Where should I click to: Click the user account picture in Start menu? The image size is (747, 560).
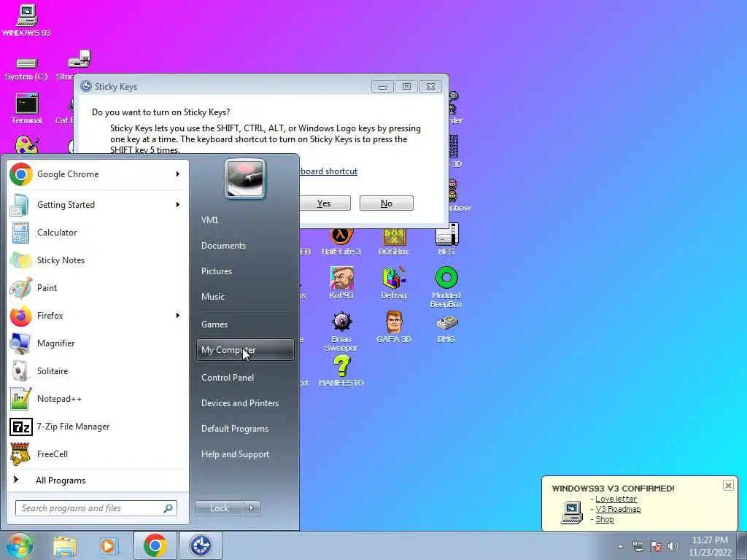tap(245, 179)
